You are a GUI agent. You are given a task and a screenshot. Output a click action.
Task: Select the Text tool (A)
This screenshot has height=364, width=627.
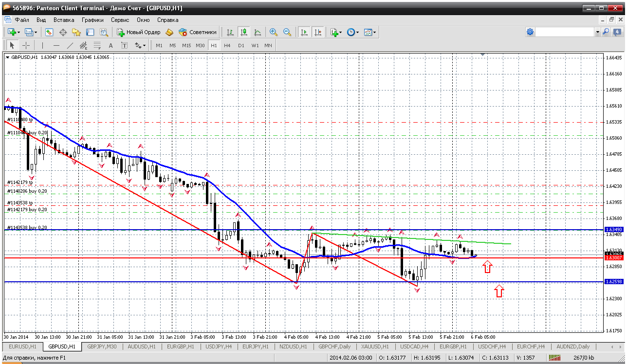click(x=111, y=45)
